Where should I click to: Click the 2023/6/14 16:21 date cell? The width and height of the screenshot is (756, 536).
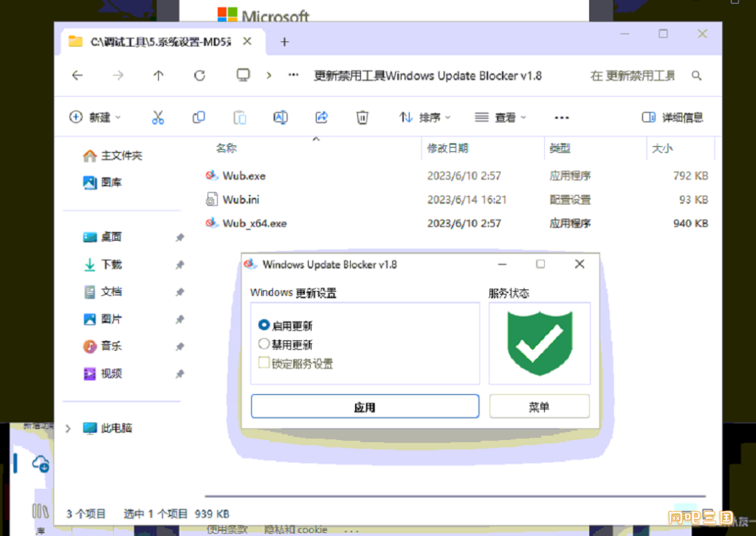467,199
